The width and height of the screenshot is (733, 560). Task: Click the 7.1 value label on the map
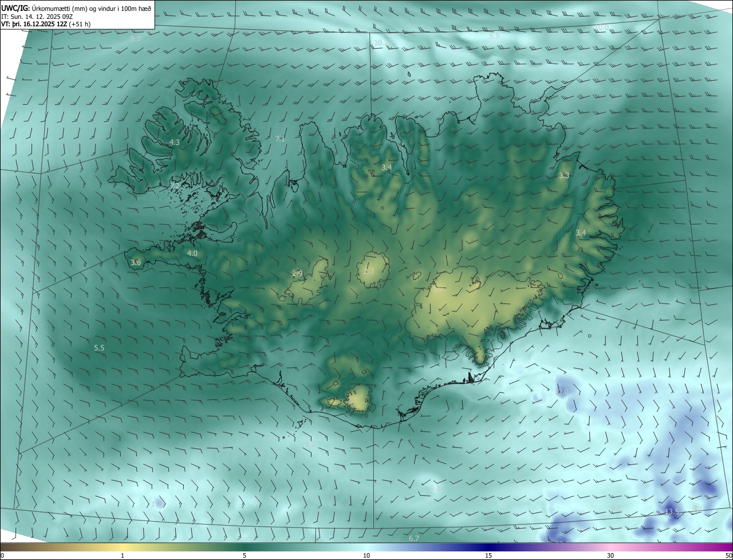point(280,139)
